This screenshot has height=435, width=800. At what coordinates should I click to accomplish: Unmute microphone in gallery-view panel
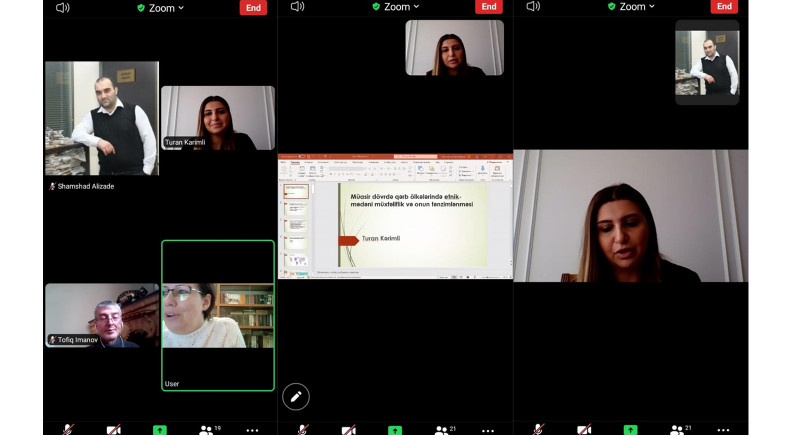68,430
